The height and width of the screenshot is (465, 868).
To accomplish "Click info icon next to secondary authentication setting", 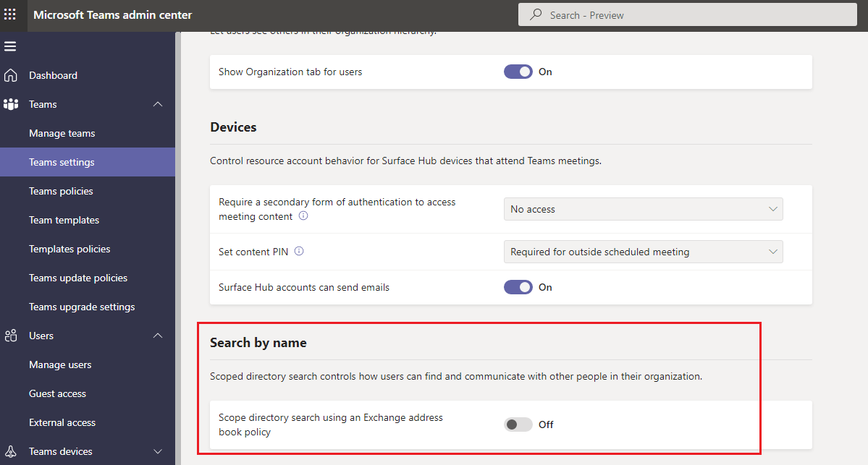I will click(303, 215).
